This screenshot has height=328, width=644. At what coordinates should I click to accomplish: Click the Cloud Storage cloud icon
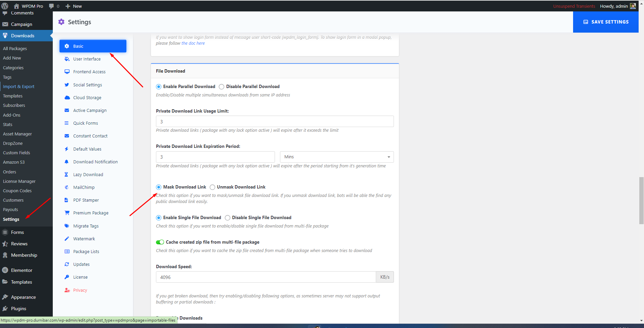click(x=67, y=97)
